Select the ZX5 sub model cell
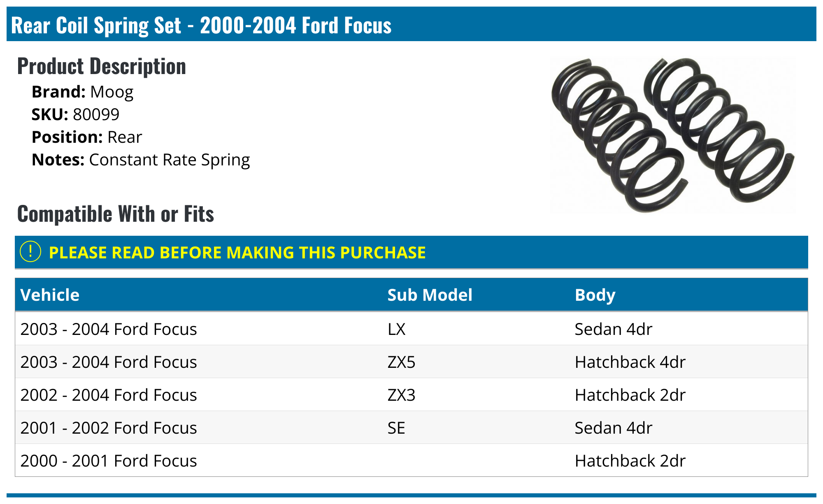The width and height of the screenshot is (823, 504). coord(401,362)
